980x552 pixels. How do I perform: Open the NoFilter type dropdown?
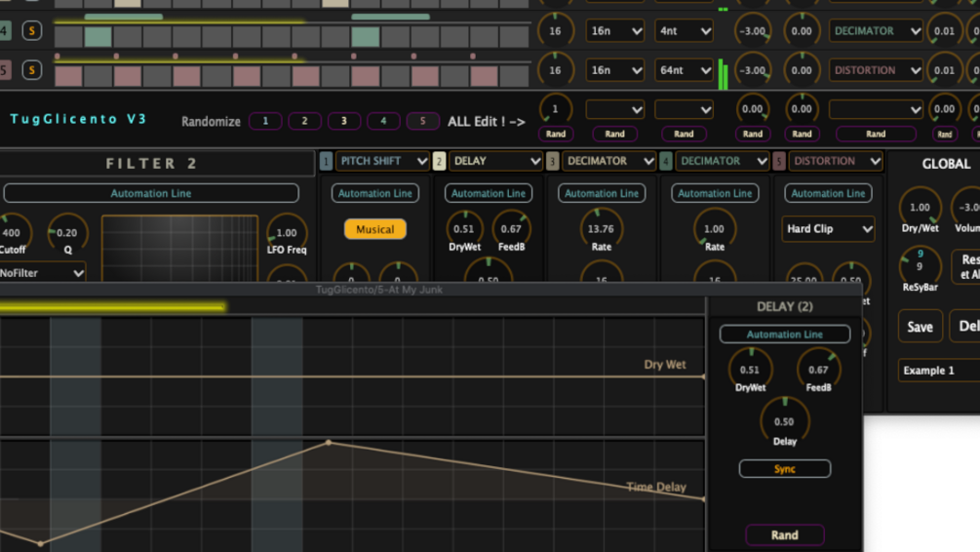41,273
